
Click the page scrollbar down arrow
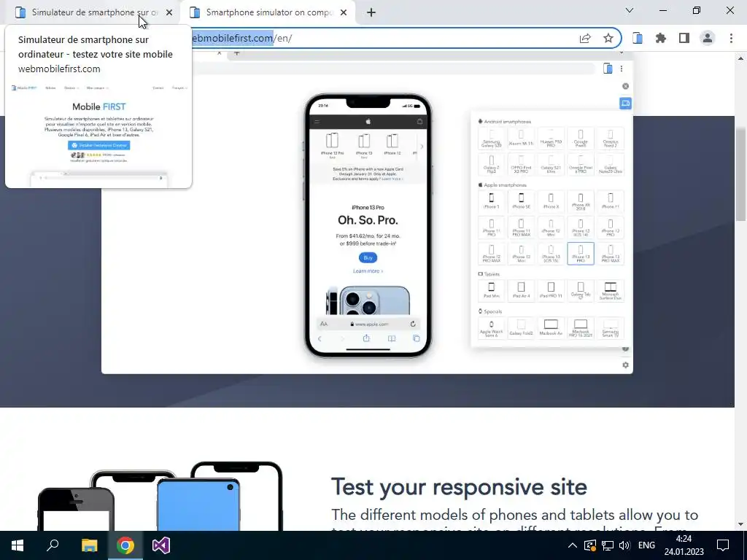point(741,525)
